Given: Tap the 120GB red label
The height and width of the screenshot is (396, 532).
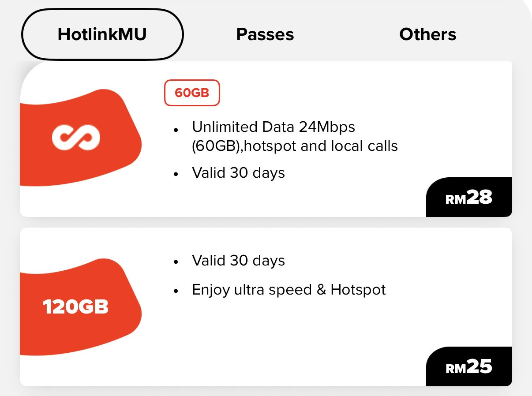Looking at the screenshot, I should (x=75, y=307).
